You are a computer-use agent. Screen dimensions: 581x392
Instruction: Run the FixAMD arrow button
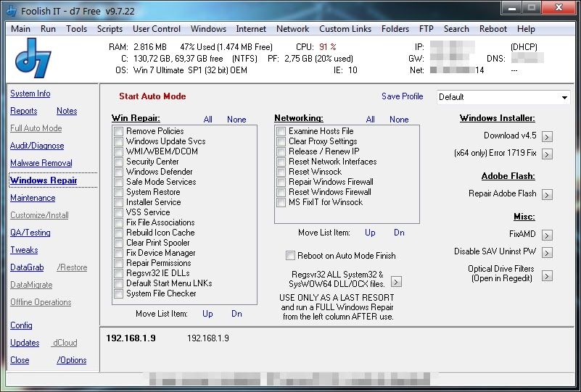tap(547, 235)
